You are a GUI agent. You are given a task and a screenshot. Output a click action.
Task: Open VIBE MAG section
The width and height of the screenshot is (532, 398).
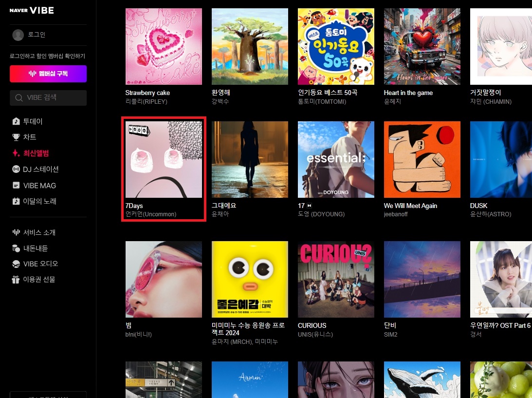(x=39, y=186)
